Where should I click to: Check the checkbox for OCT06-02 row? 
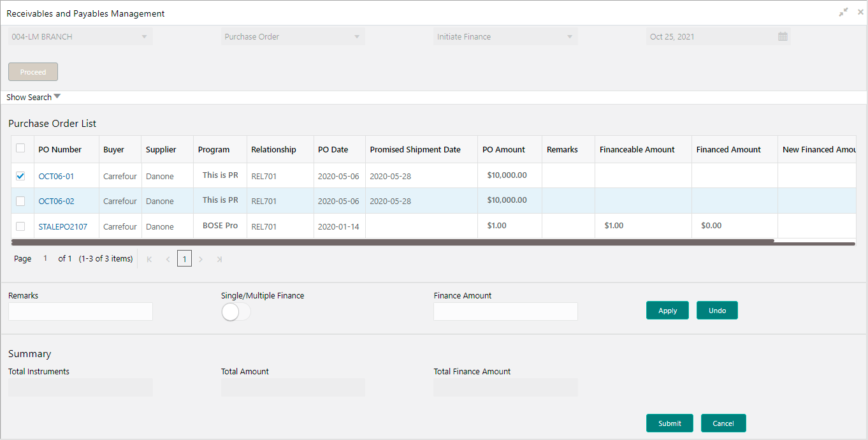[x=20, y=201]
